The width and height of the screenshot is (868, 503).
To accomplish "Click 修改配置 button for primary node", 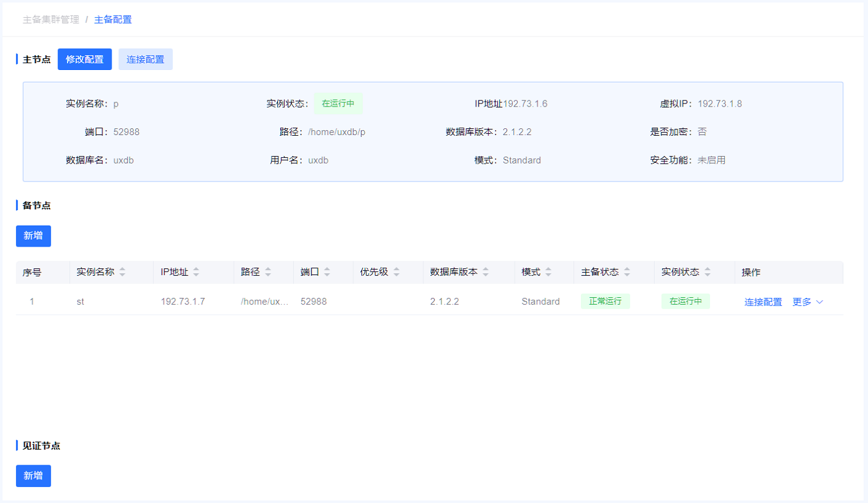I will click(85, 59).
